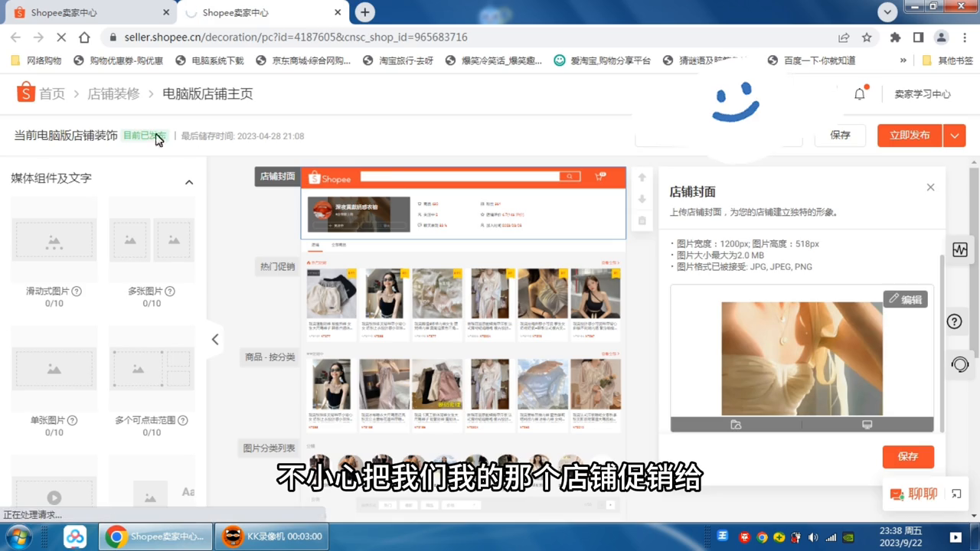Click the 编辑 pencil icon on the cover image
The height and width of the screenshot is (551, 980).
coord(905,299)
